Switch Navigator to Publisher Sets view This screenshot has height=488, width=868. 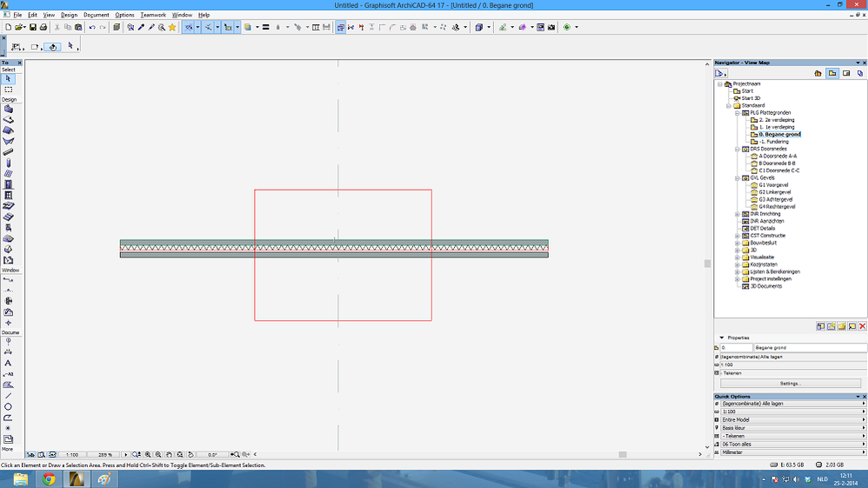click(860, 73)
